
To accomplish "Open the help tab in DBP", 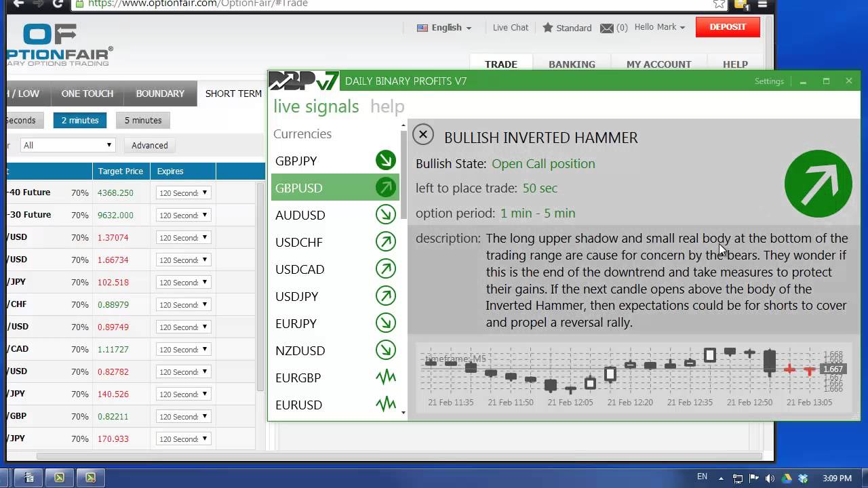I will [x=387, y=106].
